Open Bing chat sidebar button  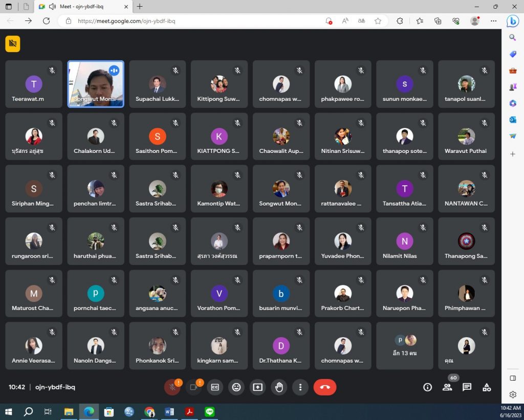click(513, 21)
